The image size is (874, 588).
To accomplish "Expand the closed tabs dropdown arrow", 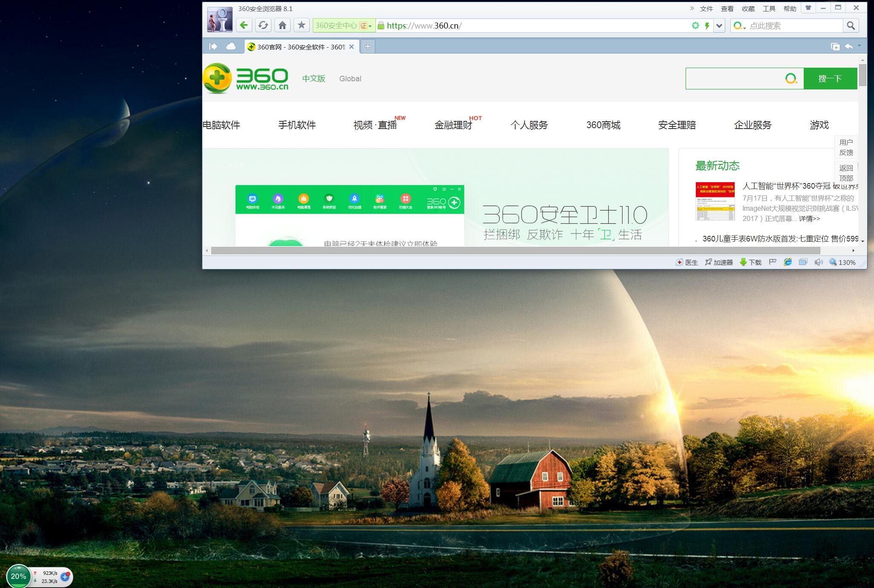I will pos(859,46).
